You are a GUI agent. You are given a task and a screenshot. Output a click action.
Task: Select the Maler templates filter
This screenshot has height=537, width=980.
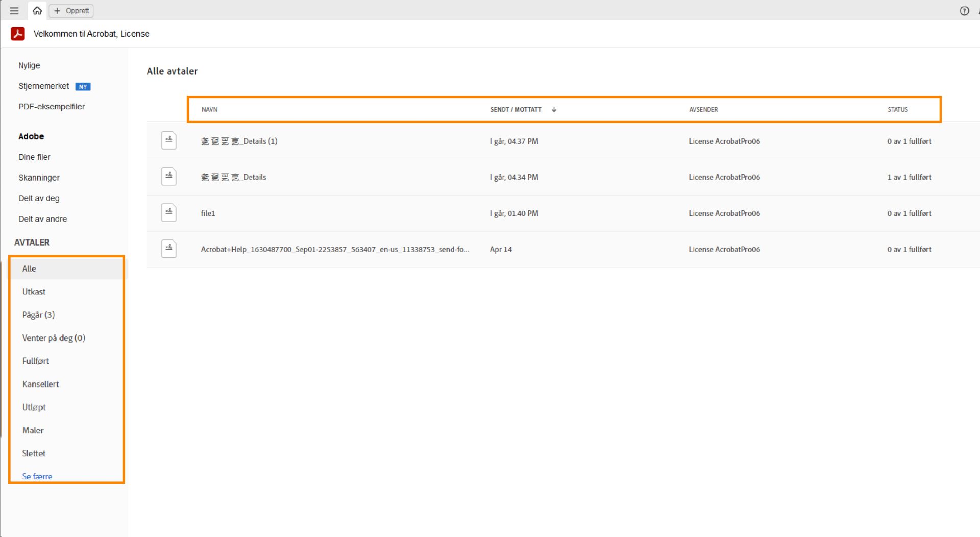33,430
